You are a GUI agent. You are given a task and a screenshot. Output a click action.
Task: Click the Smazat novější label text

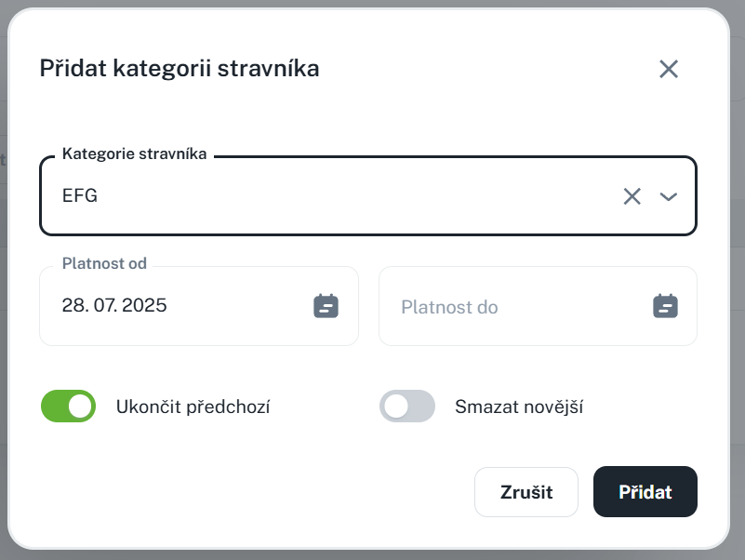pos(518,407)
